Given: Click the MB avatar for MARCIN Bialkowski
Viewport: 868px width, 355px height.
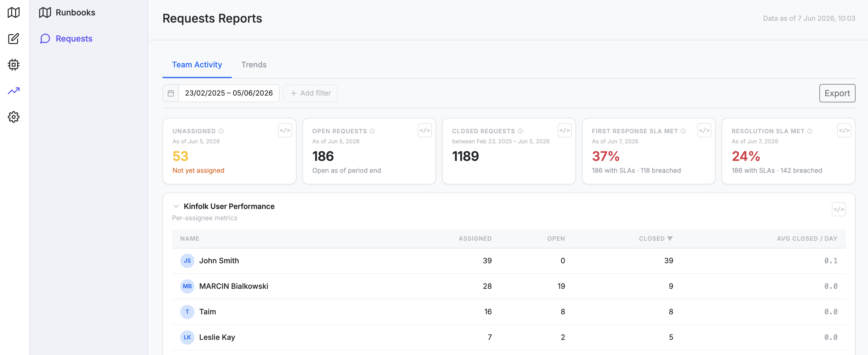Looking at the screenshot, I should point(187,286).
